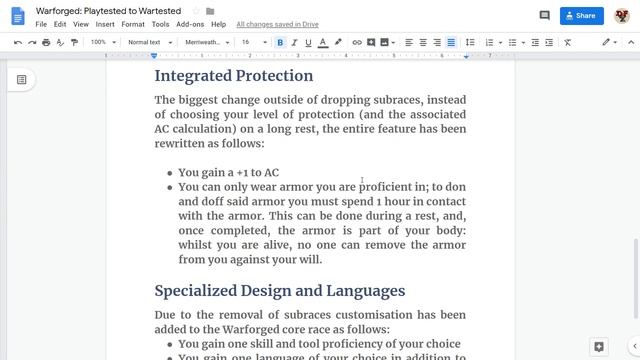Expand editing mode dropdown arrow
This screenshot has height=360, width=640.
[615, 42]
